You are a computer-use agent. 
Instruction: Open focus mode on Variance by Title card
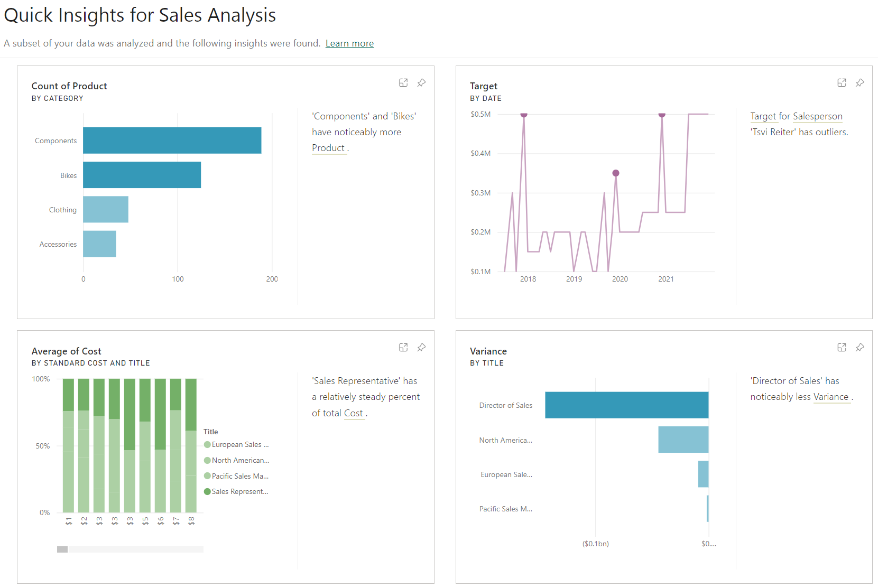[842, 348]
